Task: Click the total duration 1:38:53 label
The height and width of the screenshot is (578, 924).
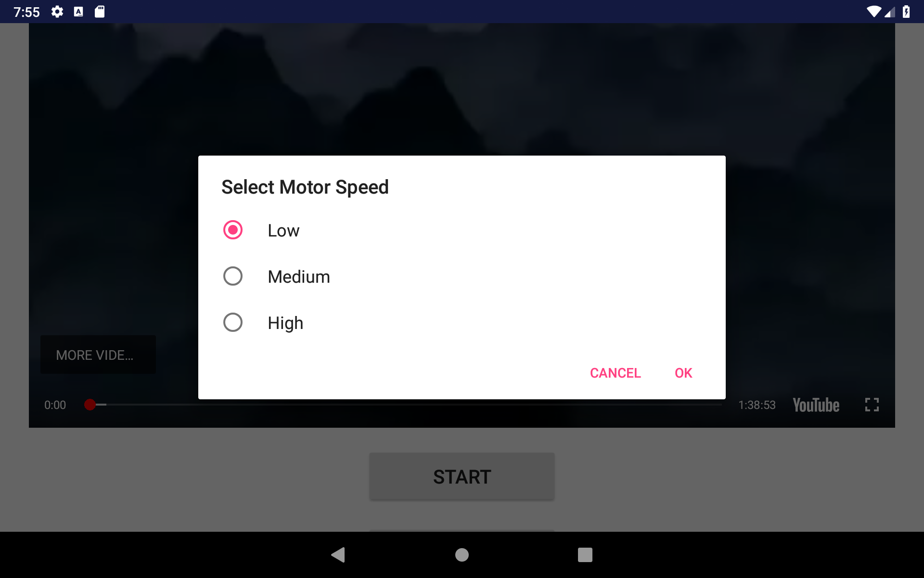Action: click(757, 404)
